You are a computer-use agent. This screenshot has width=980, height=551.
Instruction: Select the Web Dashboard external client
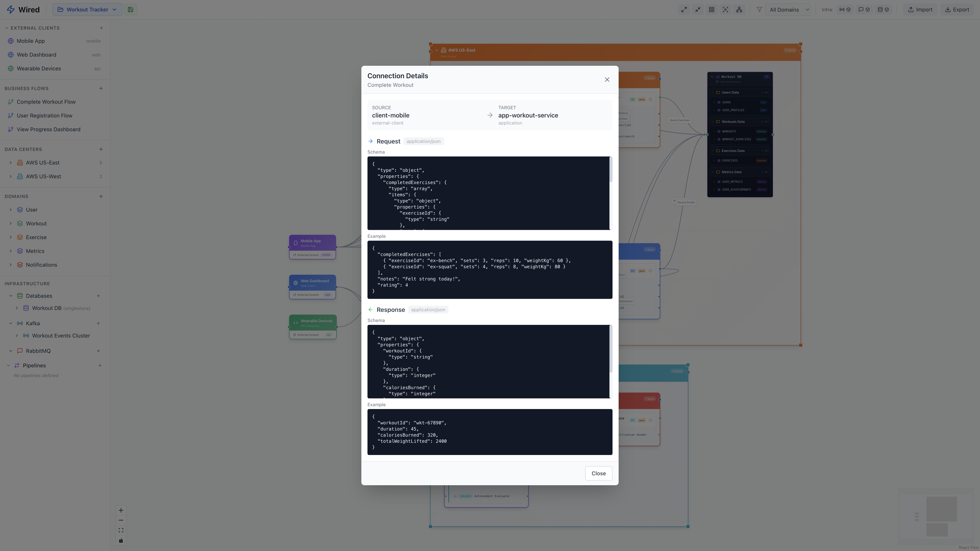pos(36,55)
